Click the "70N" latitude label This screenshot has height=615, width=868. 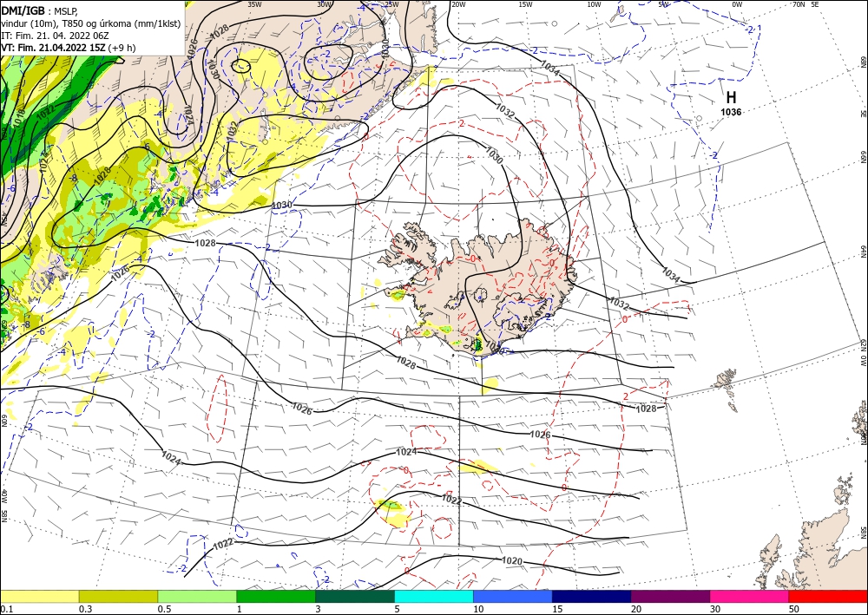coord(799,3)
